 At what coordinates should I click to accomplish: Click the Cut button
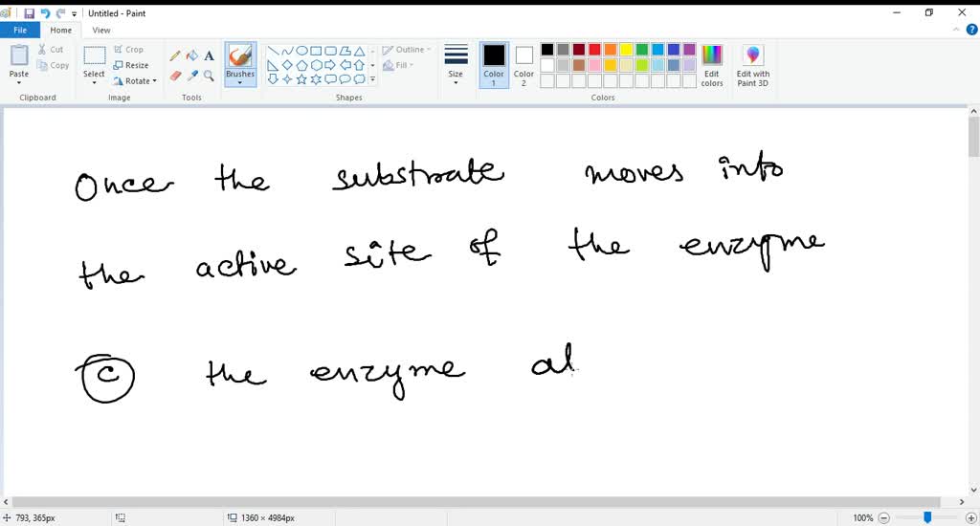51,50
